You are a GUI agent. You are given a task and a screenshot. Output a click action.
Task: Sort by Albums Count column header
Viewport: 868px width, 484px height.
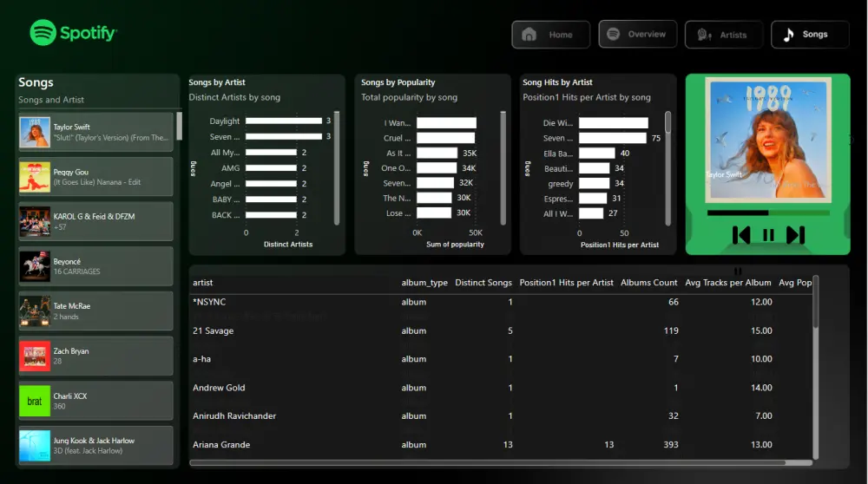(x=648, y=283)
